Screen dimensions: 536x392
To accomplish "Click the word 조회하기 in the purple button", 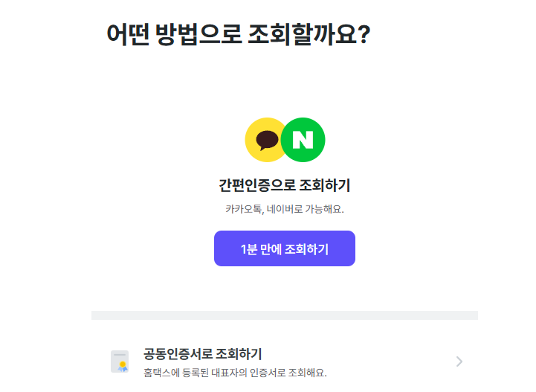I will pos(306,249).
